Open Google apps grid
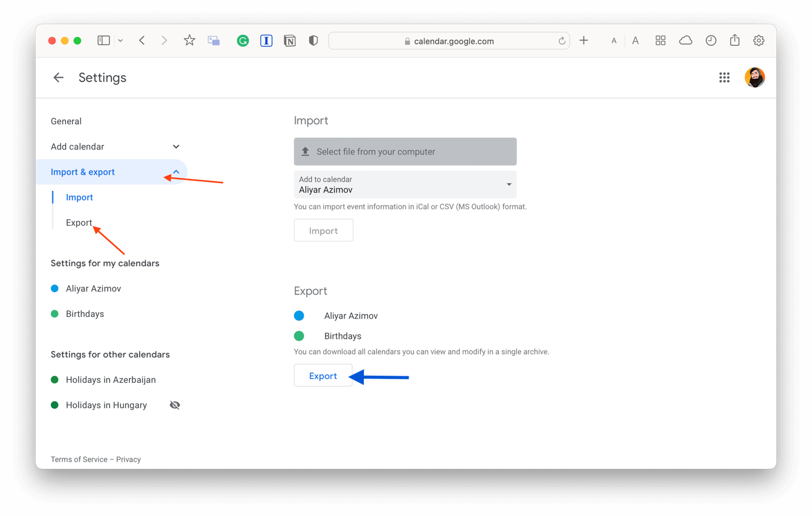This screenshot has width=812, height=516. pos(724,77)
